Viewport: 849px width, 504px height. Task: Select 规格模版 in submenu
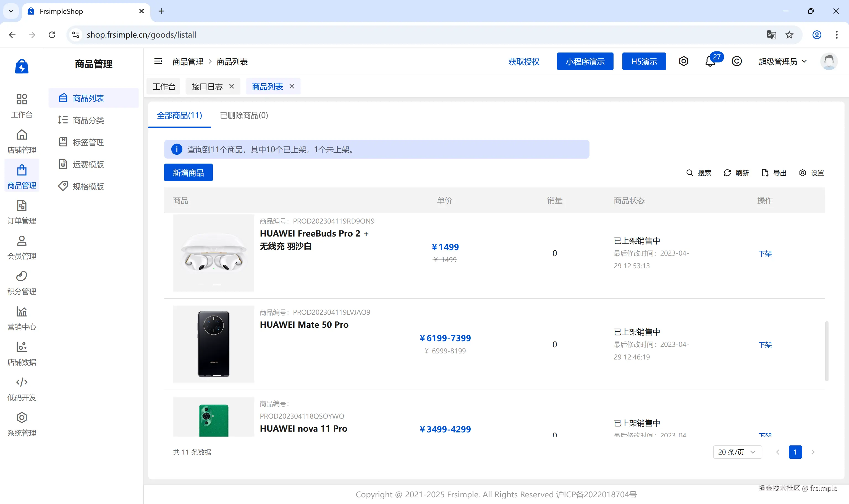[x=94, y=187]
